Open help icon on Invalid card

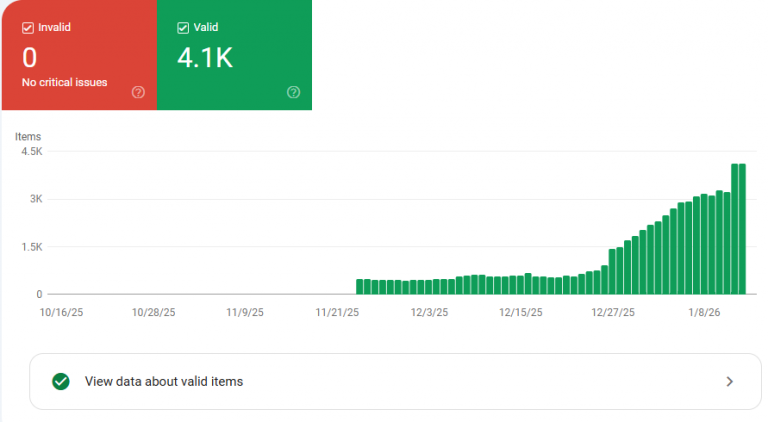[x=138, y=92]
